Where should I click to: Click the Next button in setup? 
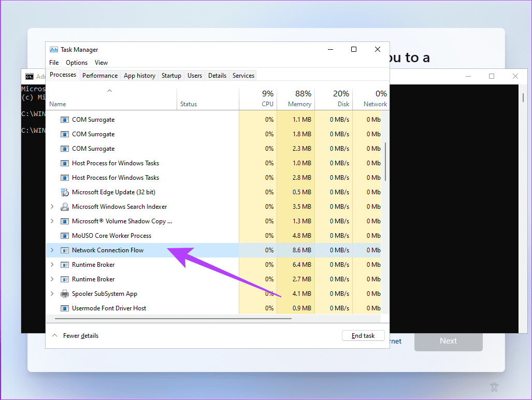point(448,341)
